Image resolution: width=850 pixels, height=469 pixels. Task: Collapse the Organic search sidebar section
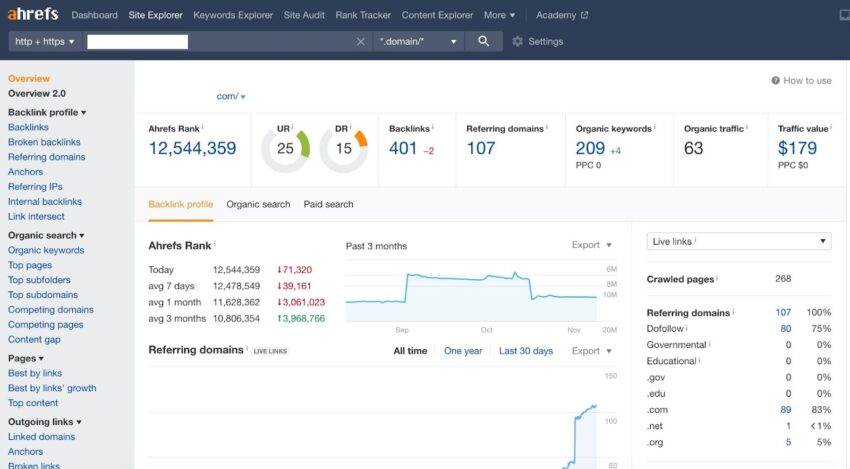[x=46, y=235]
